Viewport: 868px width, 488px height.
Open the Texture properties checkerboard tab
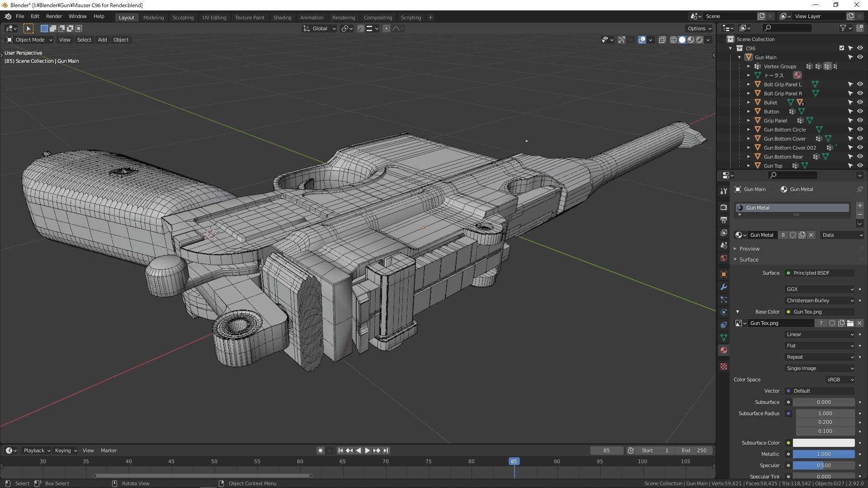(724, 366)
